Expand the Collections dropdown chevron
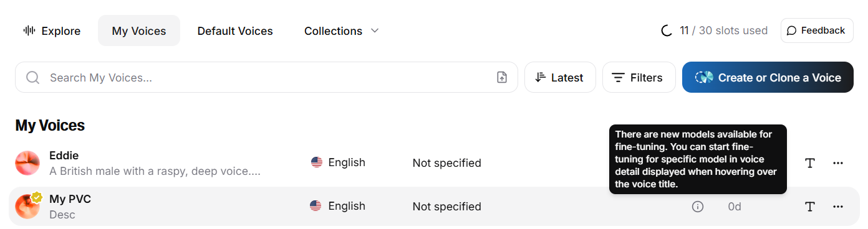 coord(375,30)
